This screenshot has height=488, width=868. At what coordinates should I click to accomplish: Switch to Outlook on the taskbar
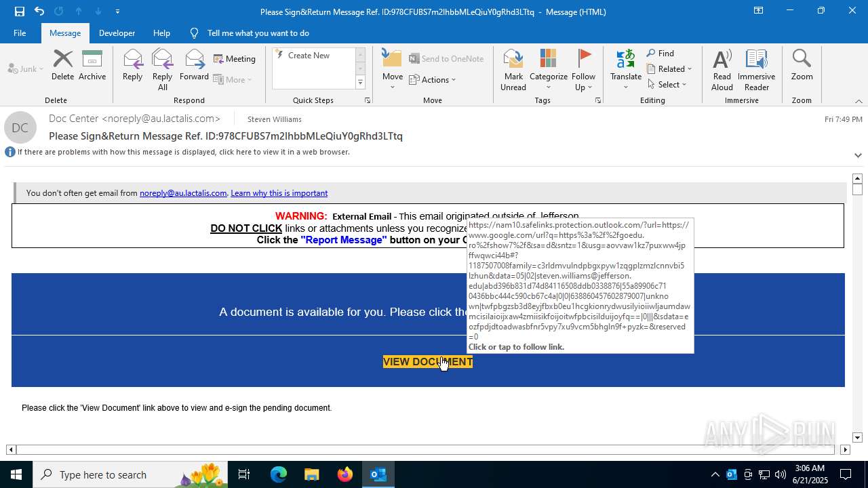point(378,474)
